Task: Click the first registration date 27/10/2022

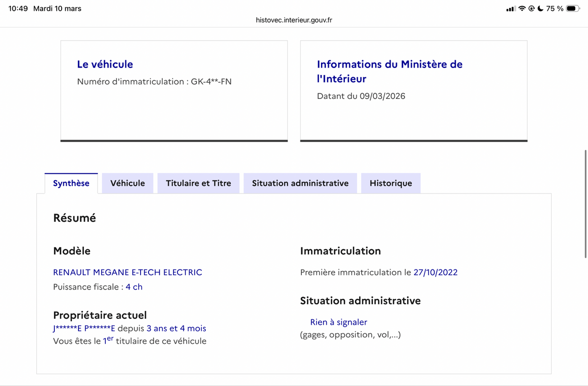Action: 436,272
